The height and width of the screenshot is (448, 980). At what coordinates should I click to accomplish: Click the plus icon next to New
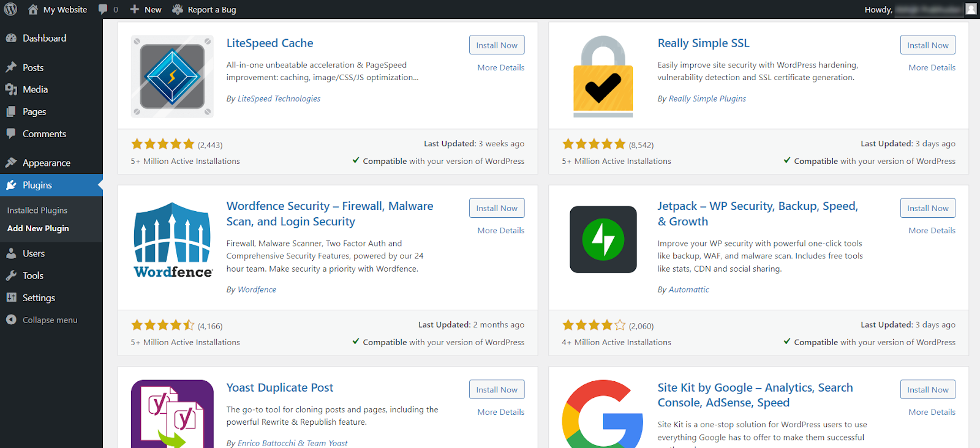pos(135,9)
